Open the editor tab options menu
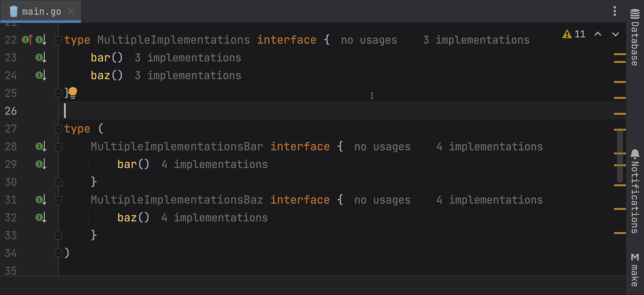The image size is (644, 295). [615, 11]
